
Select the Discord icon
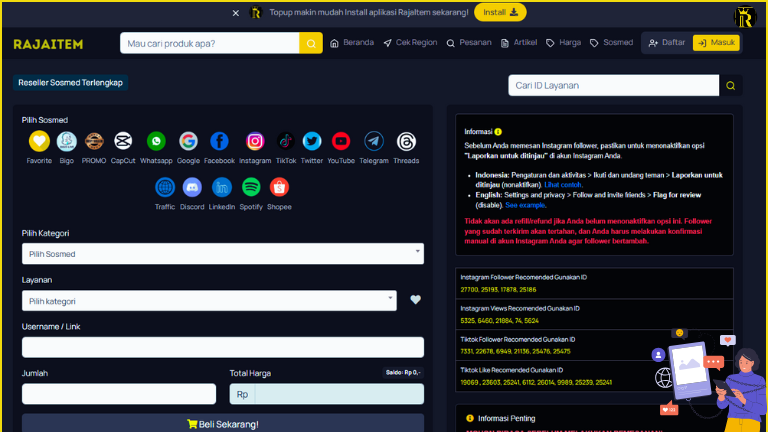(x=193, y=187)
